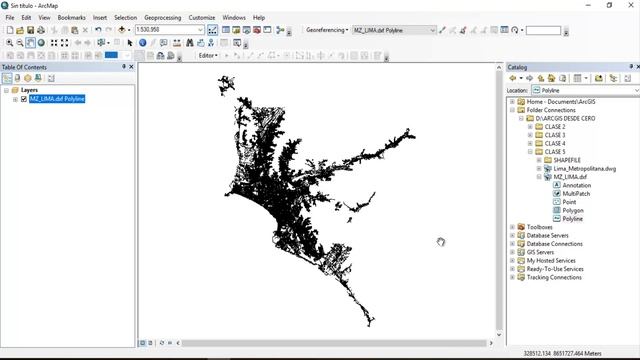Select the Zoom Out tool
Screen dimensions: 640x360
20,43
